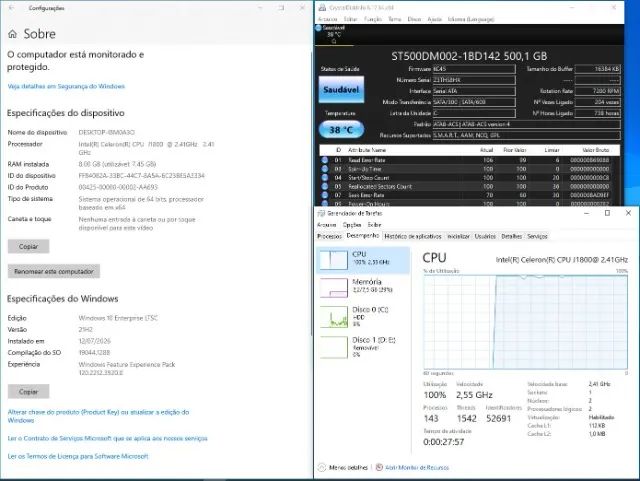
Task: Click the Home icon beside Sobre
Action: pyautogui.click(x=13, y=34)
